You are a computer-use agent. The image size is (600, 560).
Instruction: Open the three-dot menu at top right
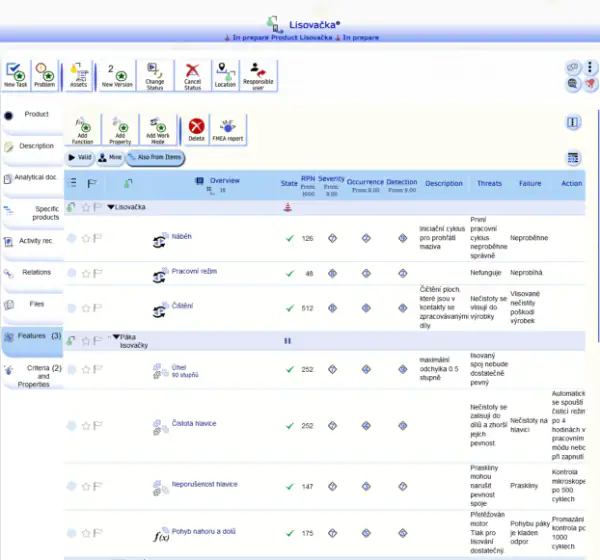(590, 67)
